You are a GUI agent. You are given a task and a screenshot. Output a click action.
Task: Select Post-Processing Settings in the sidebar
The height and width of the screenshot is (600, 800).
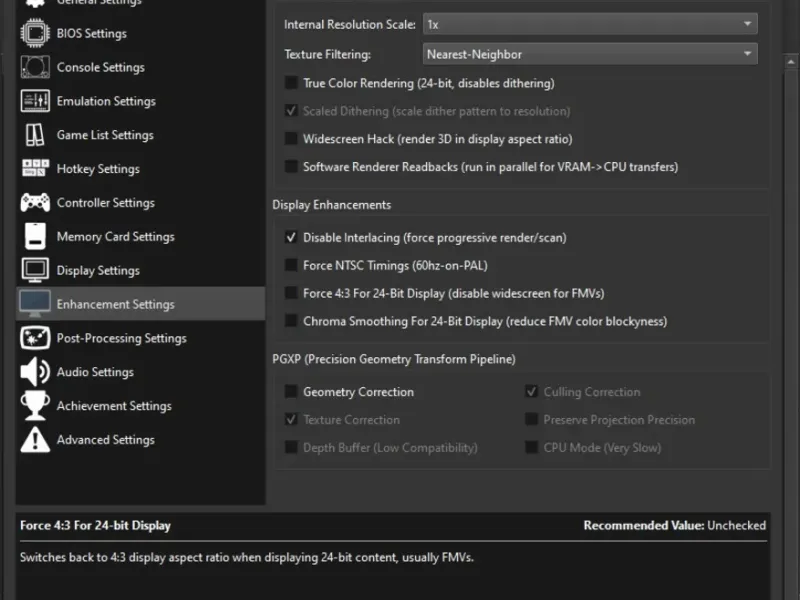121,338
